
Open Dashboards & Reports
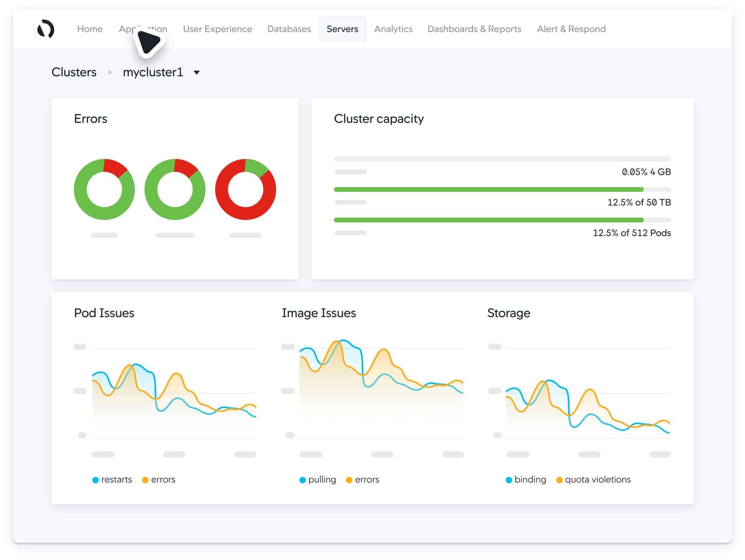tap(474, 29)
